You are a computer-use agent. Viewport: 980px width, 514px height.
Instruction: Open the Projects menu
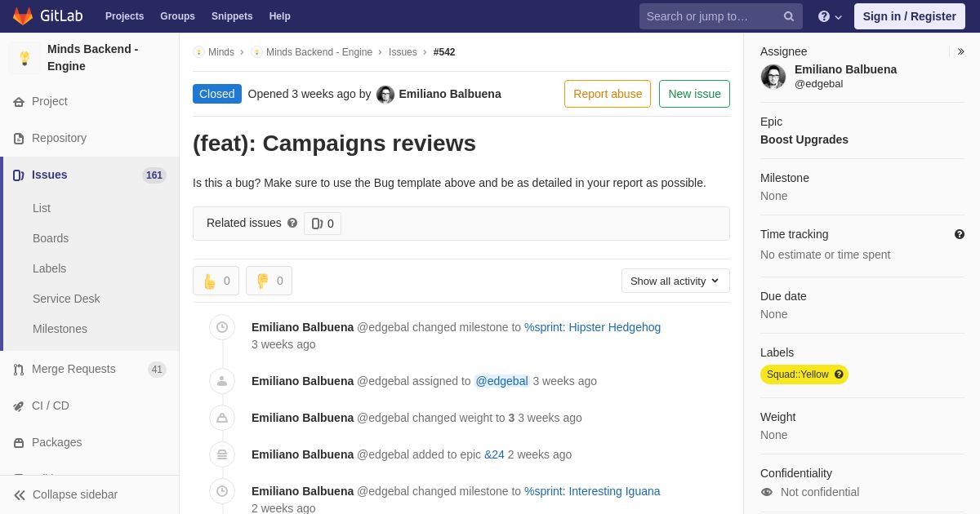(124, 16)
